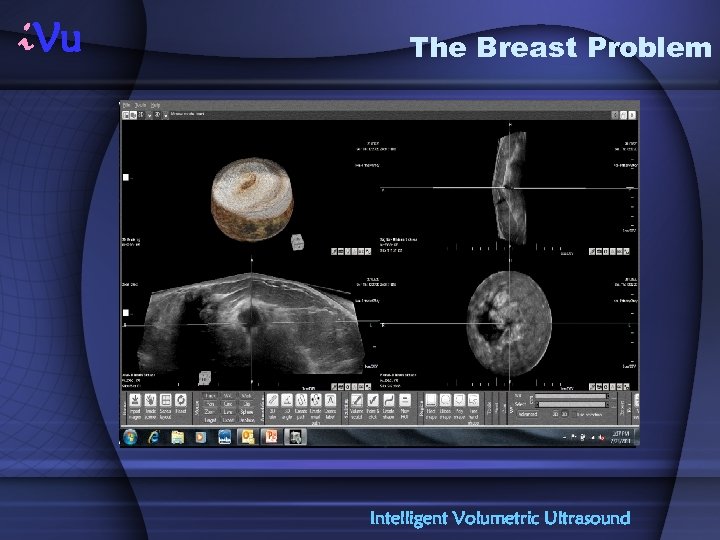Open the first top-toolbar dropdown arrow

coord(149,115)
